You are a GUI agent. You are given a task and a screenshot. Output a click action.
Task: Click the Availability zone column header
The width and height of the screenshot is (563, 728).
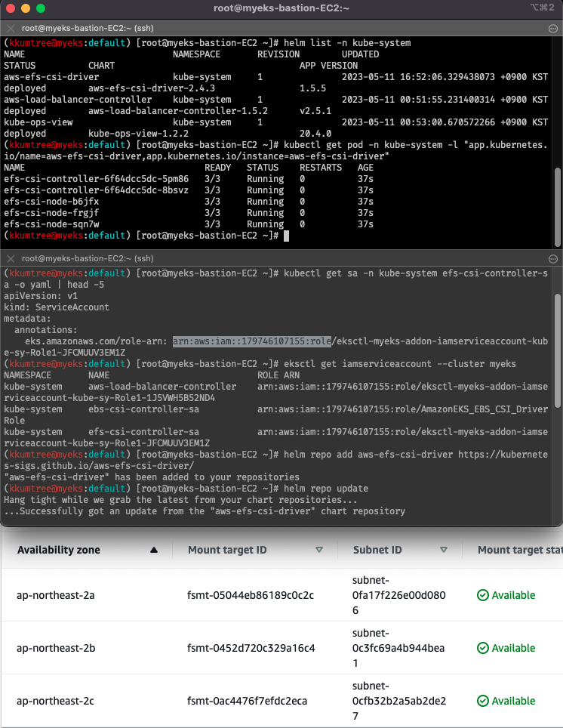(58, 550)
